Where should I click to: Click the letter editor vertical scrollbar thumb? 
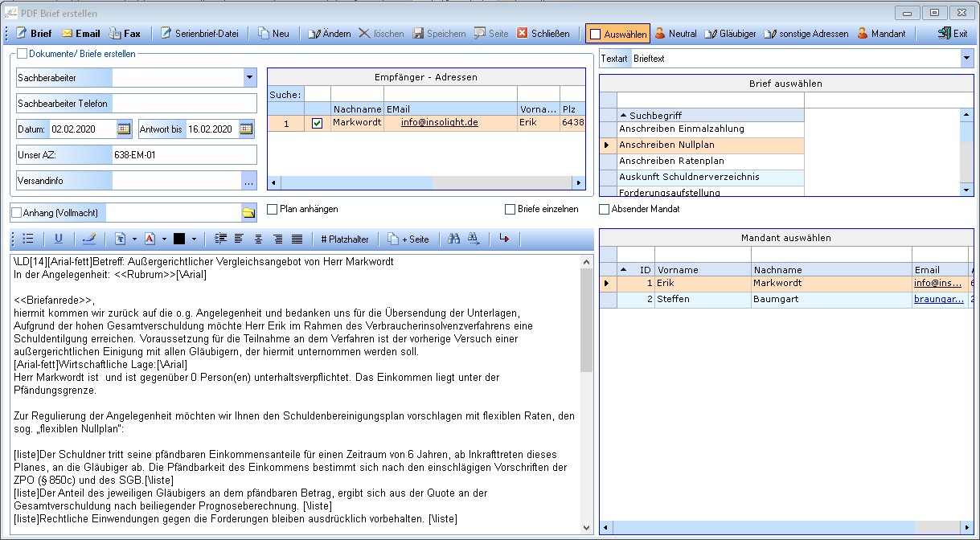pyautogui.click(x=586, y=318)
